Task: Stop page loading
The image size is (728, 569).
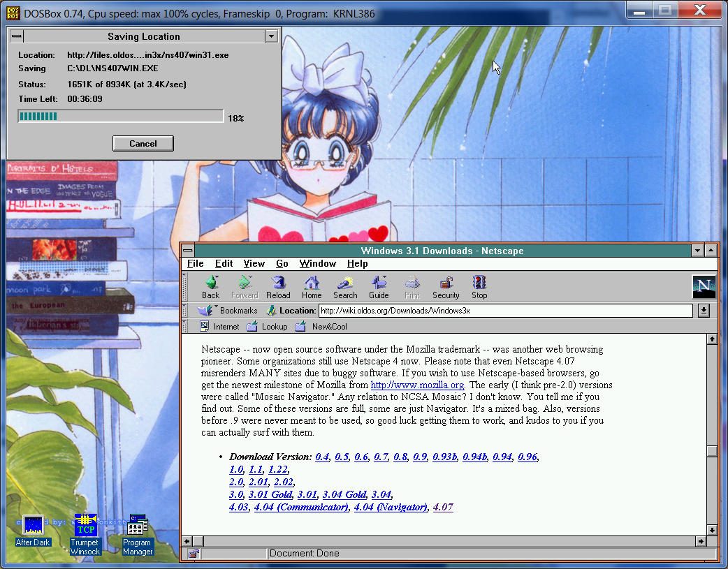Action: [479, 287]
